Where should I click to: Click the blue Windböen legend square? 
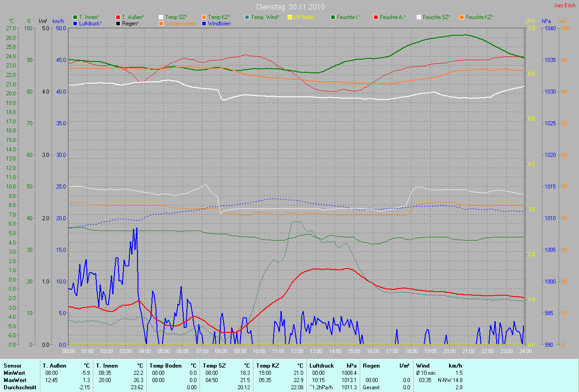[204, 23]
